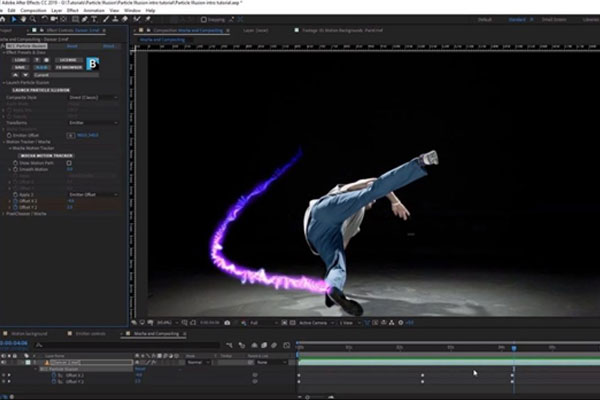
Task: Enable Frame Blending switch in timeline
Action: click(x=264, y=345)
